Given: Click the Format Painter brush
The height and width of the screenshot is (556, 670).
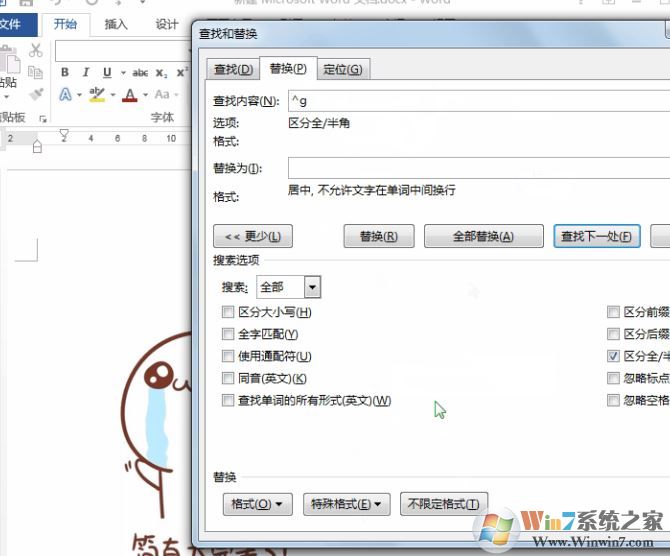Looking at the screenshot, I should pyautogui.click(x=36, y=94).
